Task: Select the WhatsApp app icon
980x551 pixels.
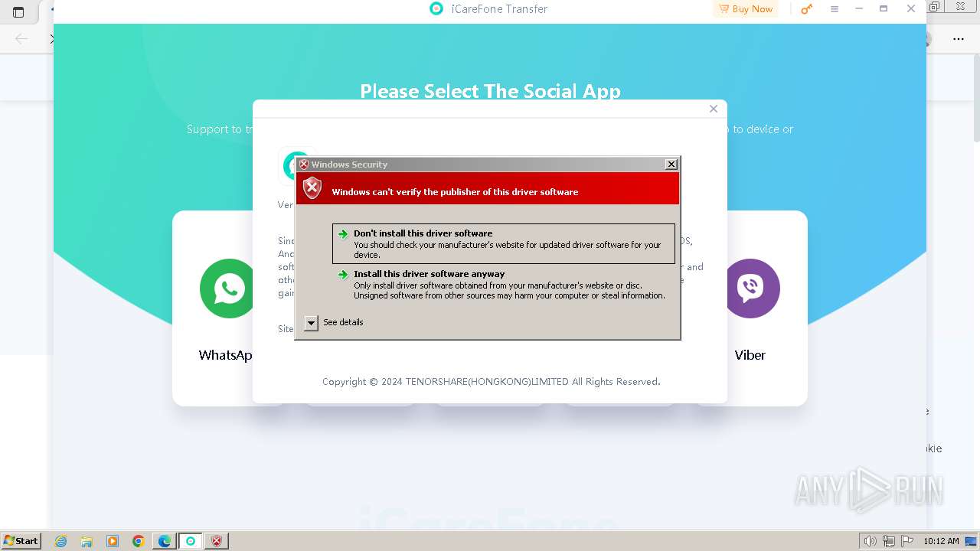Action: [x=227, y=289]
